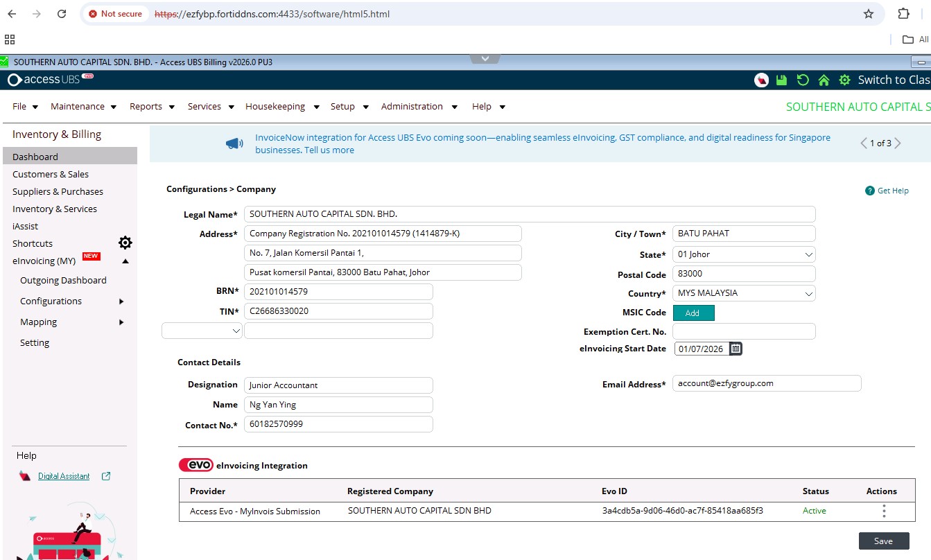931x560 pixels.
Task: Show the next announcement with right arrow
Action: tap(898, 143)
